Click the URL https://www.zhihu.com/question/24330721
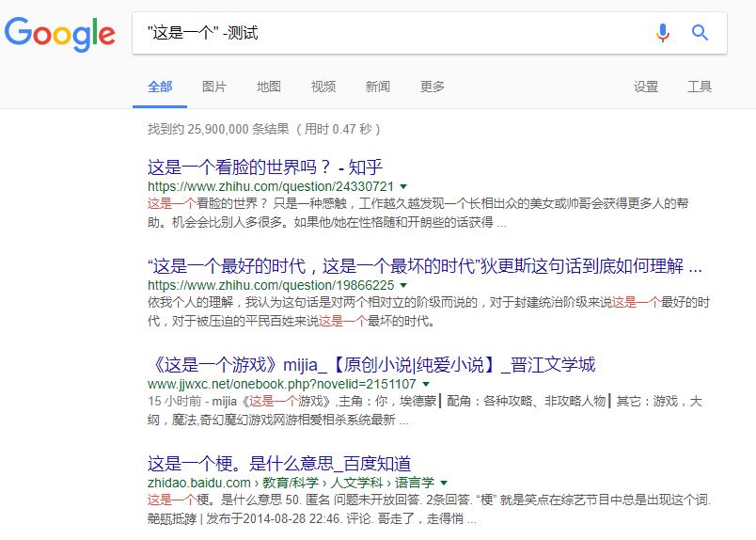 click(x=271, y=186)
